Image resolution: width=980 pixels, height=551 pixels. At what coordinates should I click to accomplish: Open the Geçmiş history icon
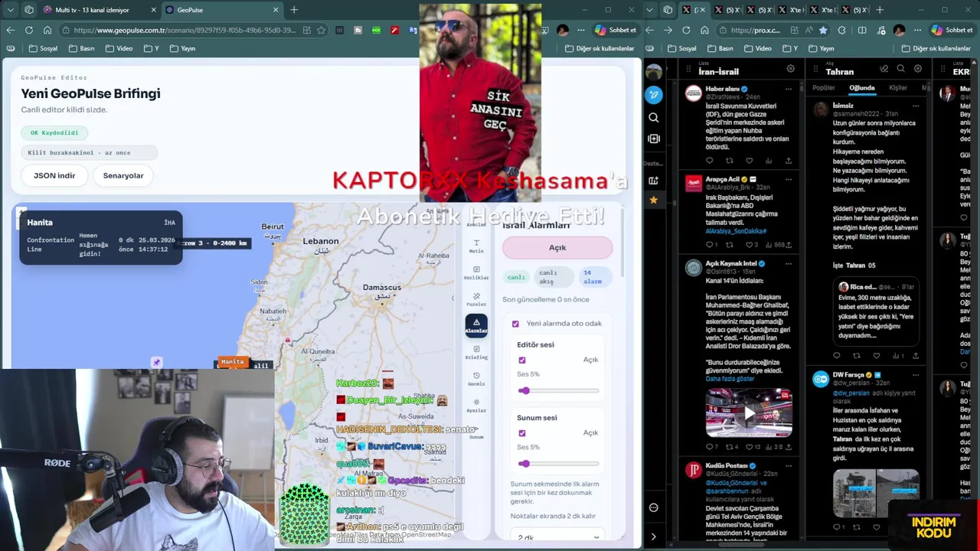(476, 379)
